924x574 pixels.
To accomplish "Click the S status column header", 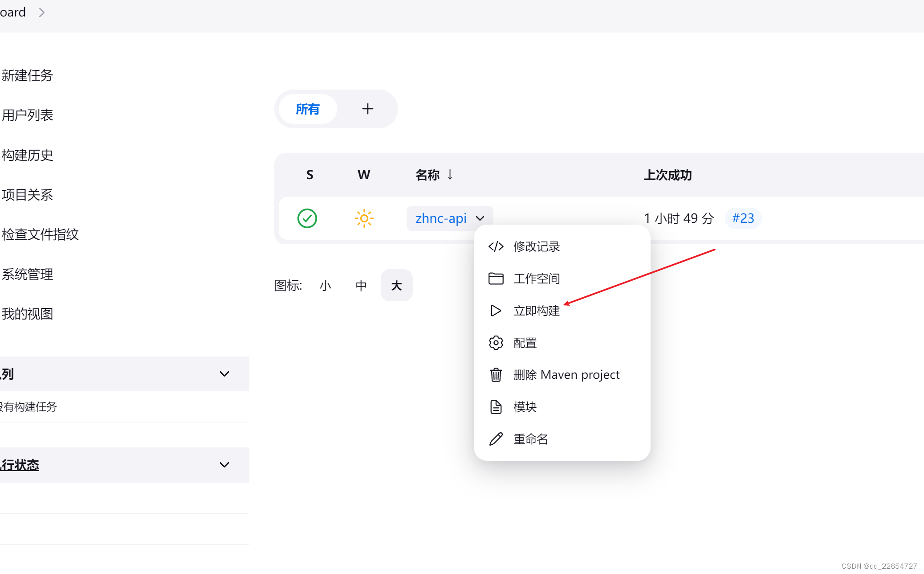I will click(310, 175).
